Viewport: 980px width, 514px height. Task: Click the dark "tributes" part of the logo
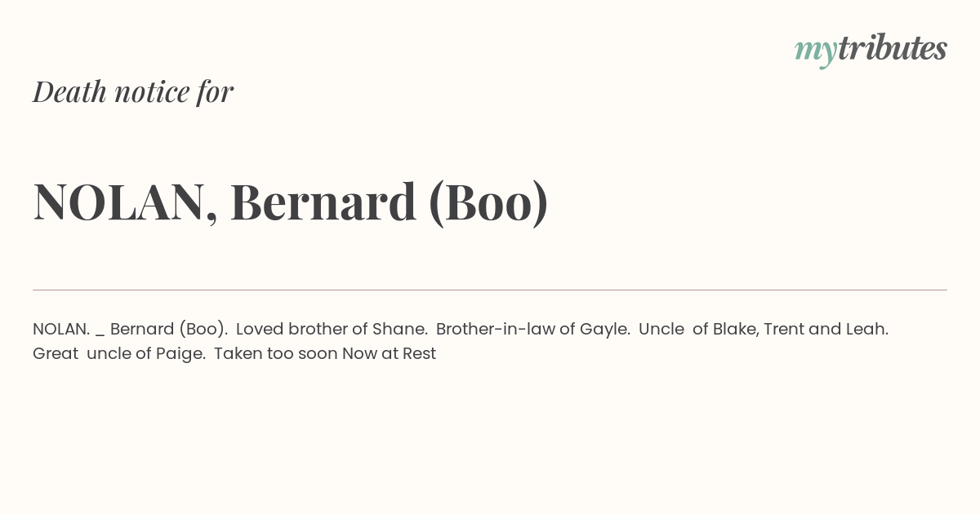(x=893, y=48)
